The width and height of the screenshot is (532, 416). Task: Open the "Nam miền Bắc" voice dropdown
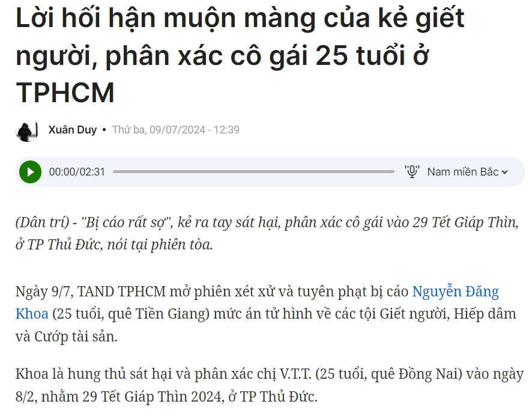[467, 172]
